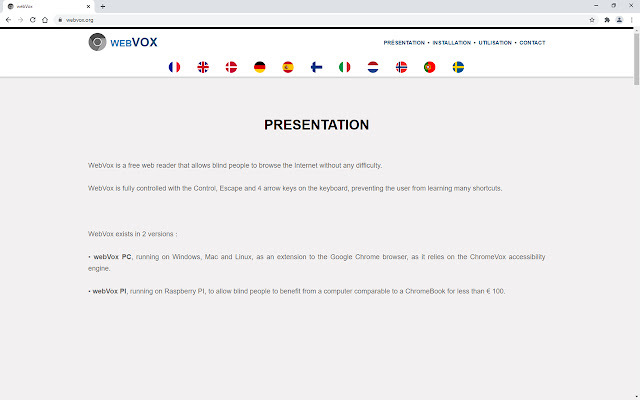The width and height of the screenshot is (640, 400).
Task: Close the webVox tab
Action: [x=88, y=7]
